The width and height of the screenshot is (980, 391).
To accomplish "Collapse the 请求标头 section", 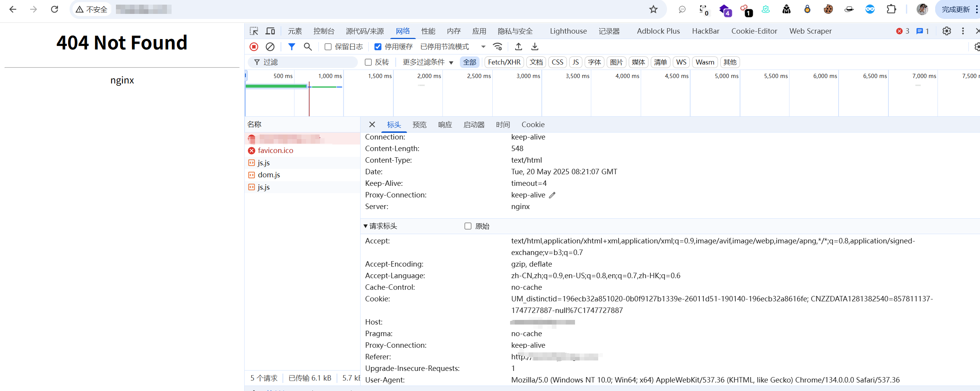I will pos(366,226).
